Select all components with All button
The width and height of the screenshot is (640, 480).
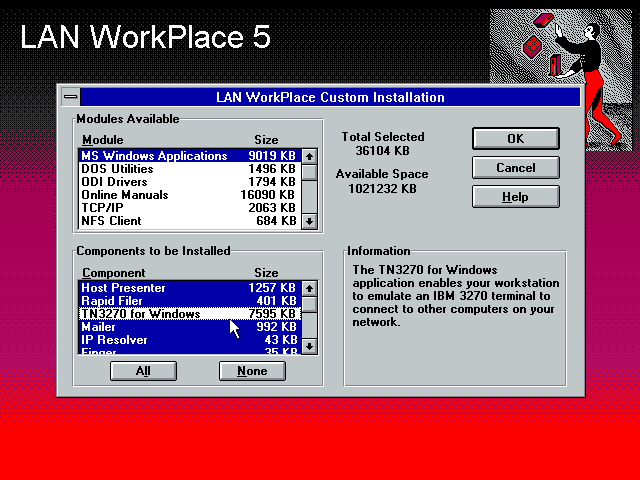(x=143, y=371)
